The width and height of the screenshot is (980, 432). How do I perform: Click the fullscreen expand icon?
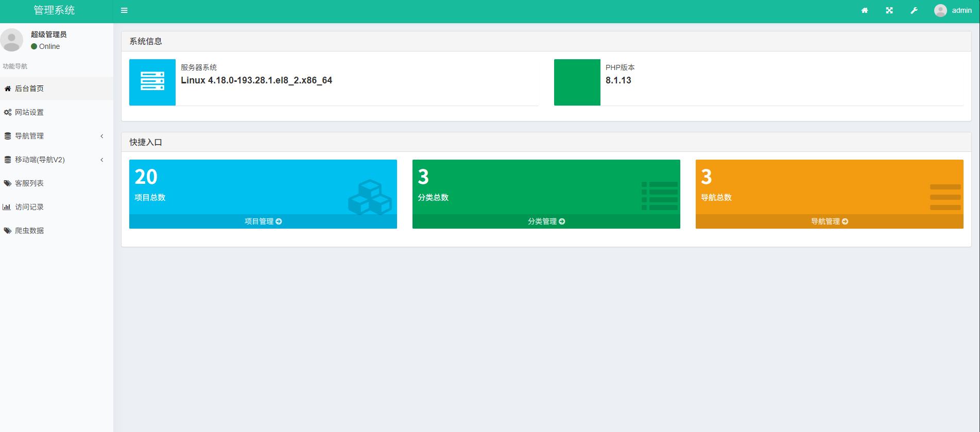pyautogui.click(x=889, y=10)
